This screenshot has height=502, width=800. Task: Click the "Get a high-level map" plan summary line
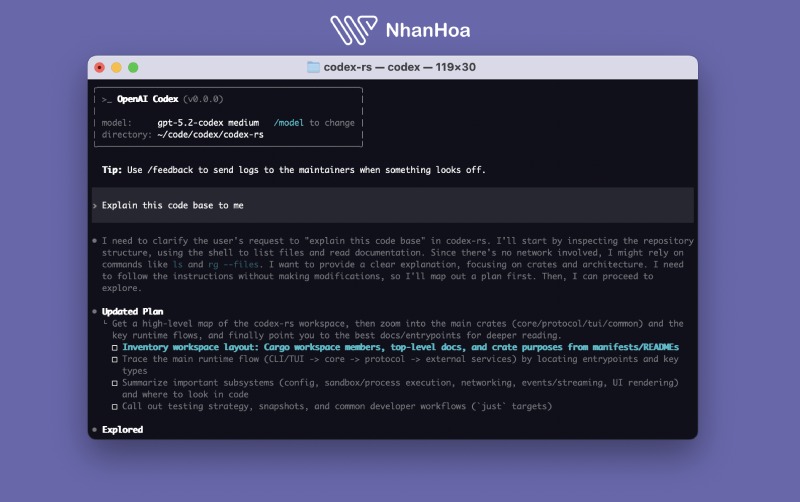point(397,330)
